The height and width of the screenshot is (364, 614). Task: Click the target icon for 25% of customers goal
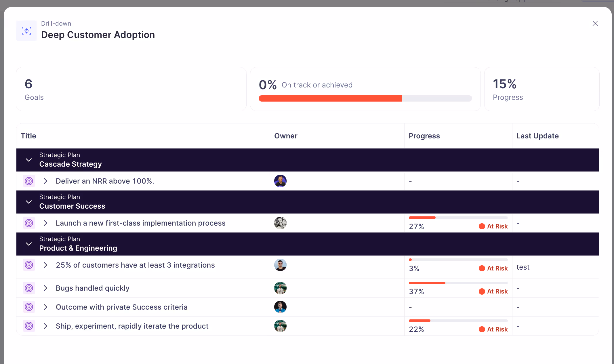tap(29, 265)
